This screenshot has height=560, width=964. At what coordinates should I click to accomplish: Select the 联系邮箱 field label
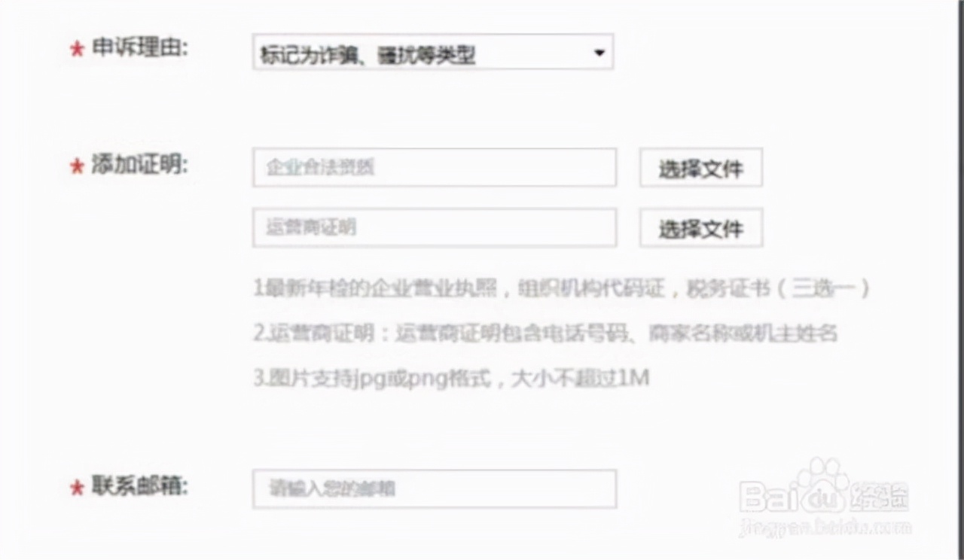click(139, 485)
